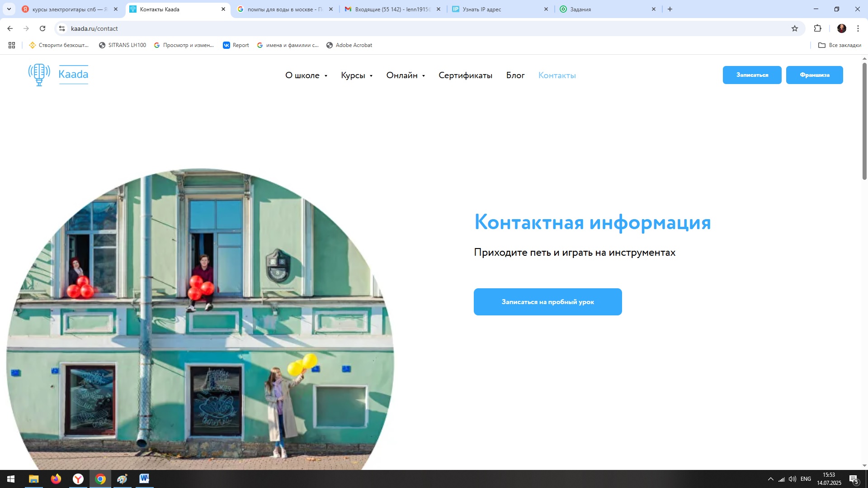Click the browser forward arrow

point(26,28)
